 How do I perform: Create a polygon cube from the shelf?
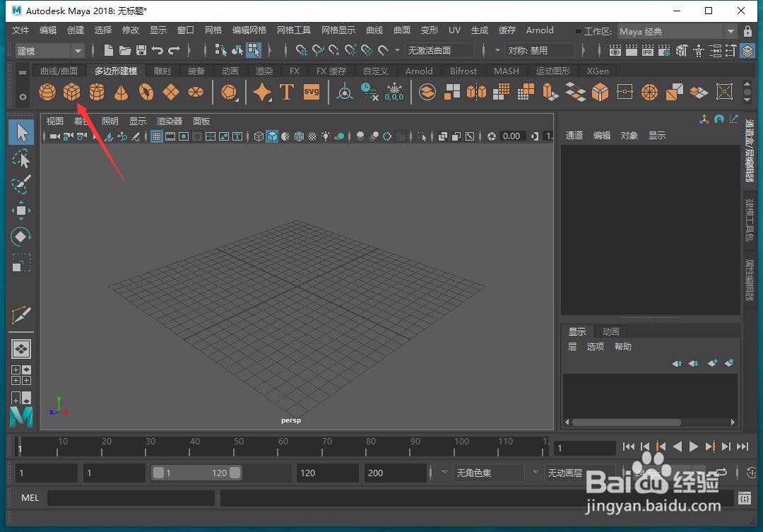click(71, 92)
